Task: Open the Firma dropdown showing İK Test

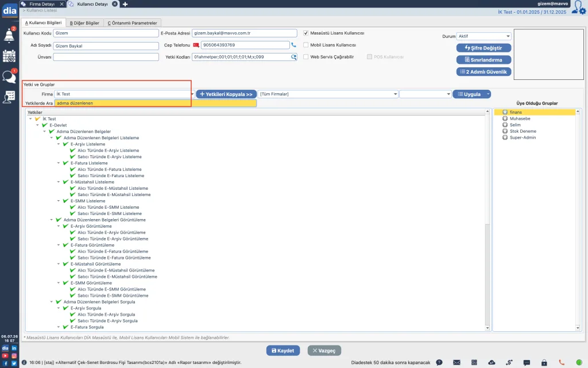Action: click(x=124, y=94)
